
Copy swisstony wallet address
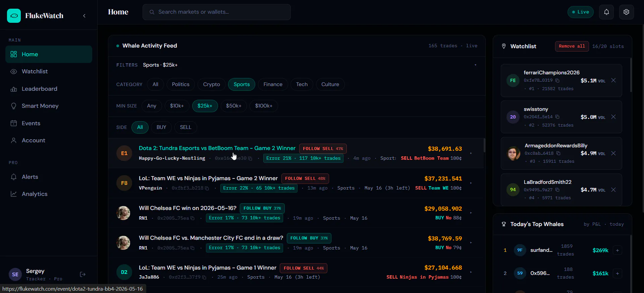click(x=557, y=117)
